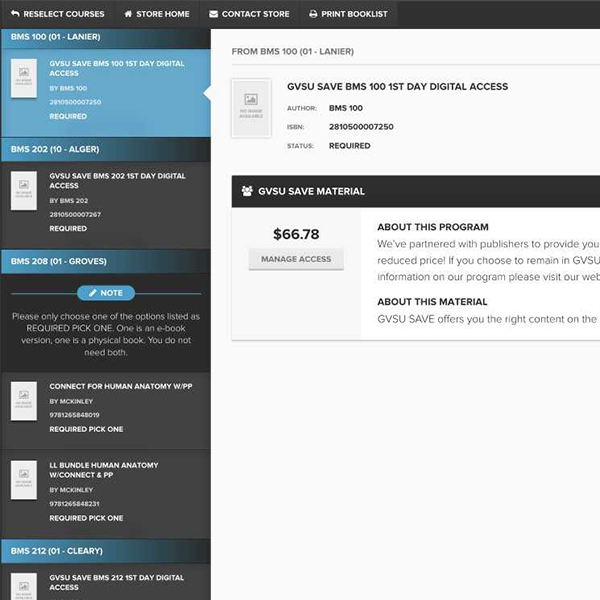Click the author value BMS 100 in details
Image resolution: width=600 pixels, height=600 pixels.
[x=346, y=108]
